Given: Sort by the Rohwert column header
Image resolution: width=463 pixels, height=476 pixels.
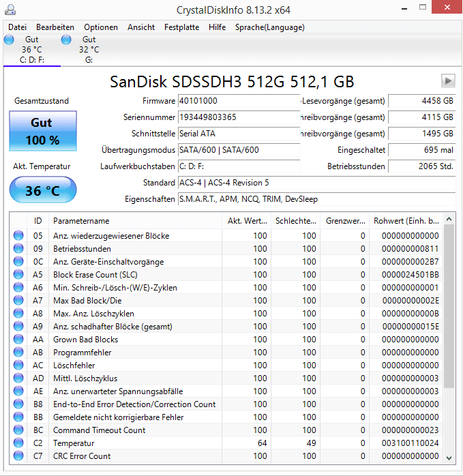Looking at the screenshot, I should coord(406,221).
